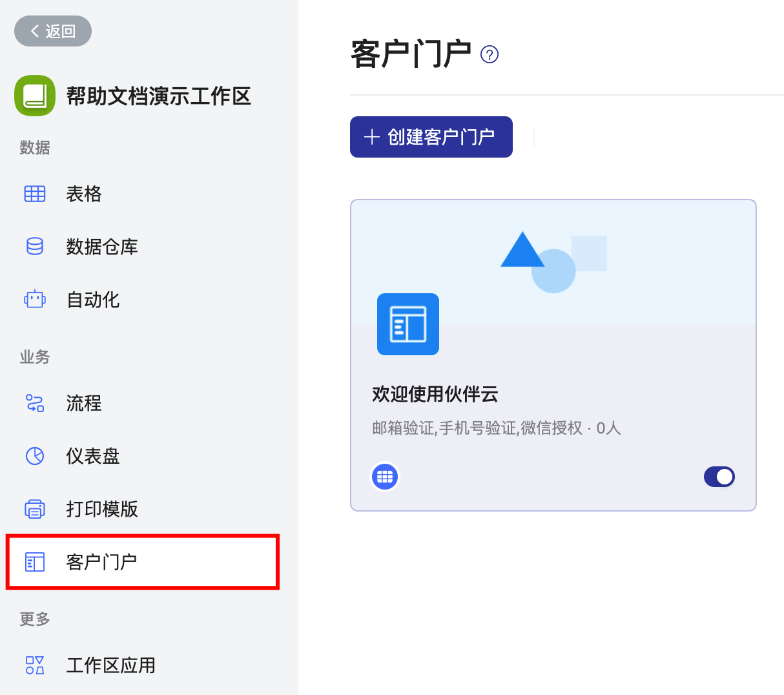Open 表格 in the sidebar
This screenshot has height=695, width=784.
coord(84,194)
